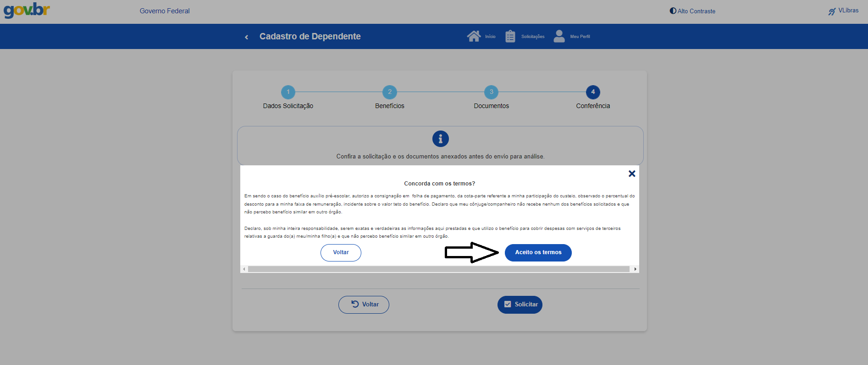Select step 2 Benefícios

[x=390, y=92]
